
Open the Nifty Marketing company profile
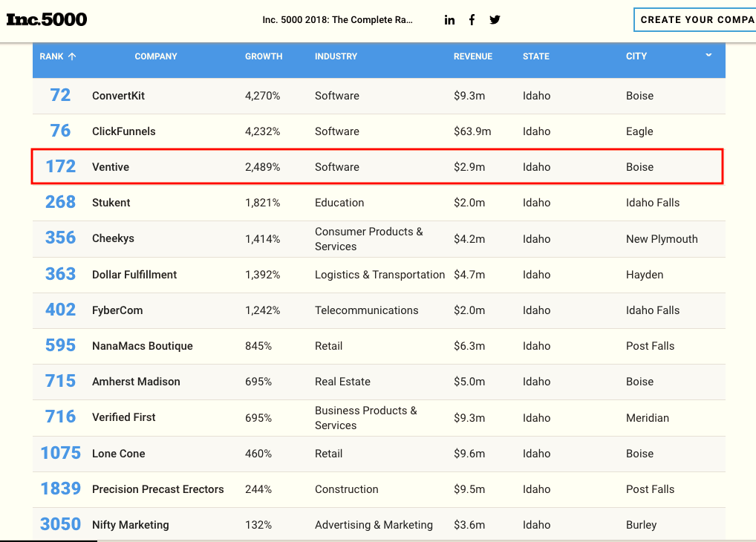(x=131, y=525)
